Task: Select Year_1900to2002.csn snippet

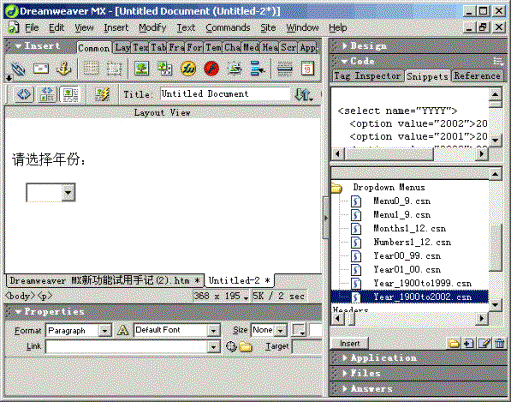Action: pyautogui.click(x=422, y=297)
